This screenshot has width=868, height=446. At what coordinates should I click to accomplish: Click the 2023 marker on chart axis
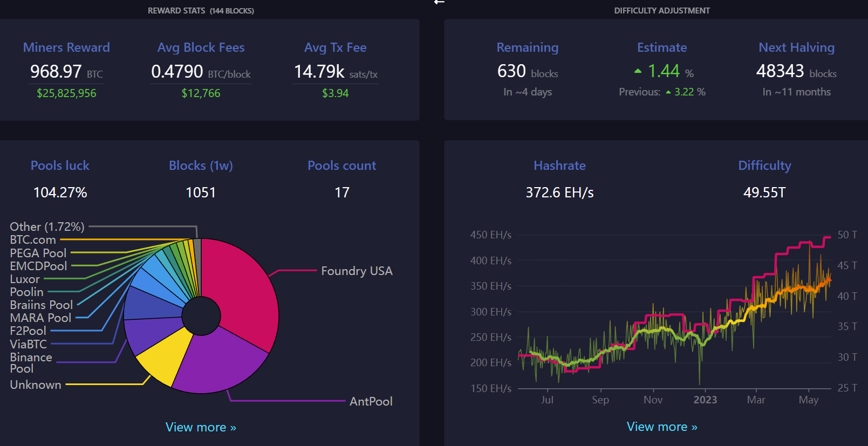coord(705,400)
